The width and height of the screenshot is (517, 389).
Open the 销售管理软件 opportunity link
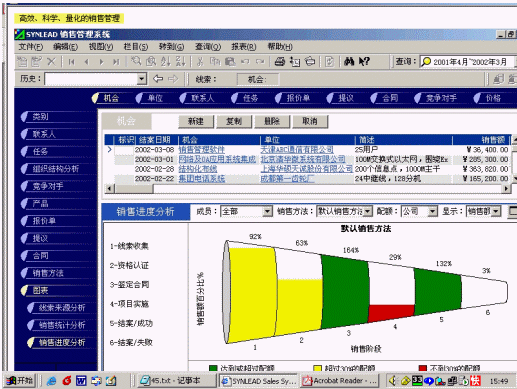(202, 150)
